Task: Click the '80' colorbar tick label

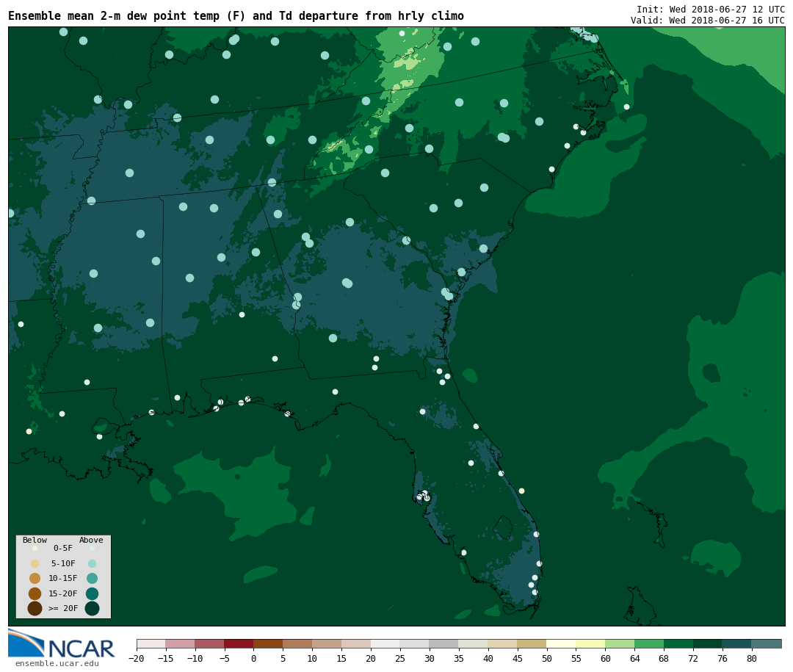Action: pos(752,658)
